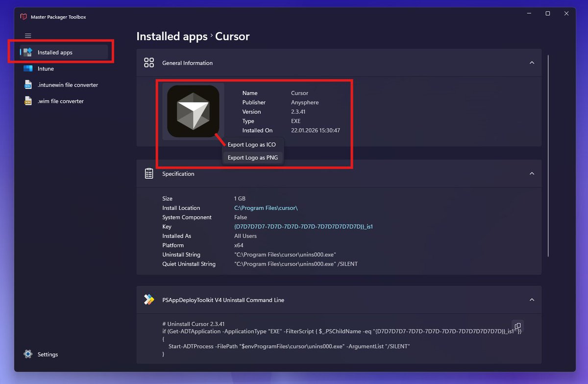Open Intune in the sidebar
Screen dimensions: 588x384
tap(64, 69)
